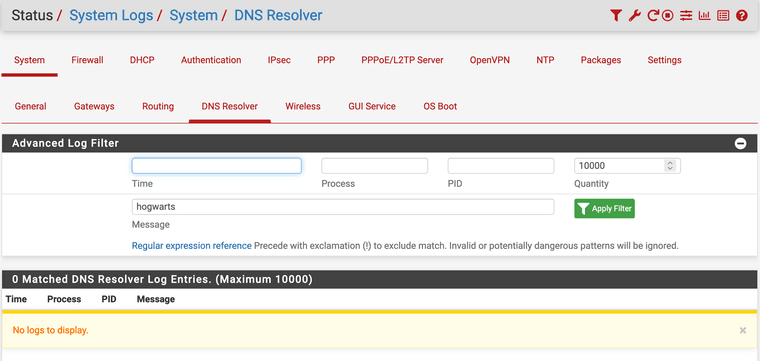Open related settings via sliders icon
Screen dimensions: 760x361
tap(685, 16)
